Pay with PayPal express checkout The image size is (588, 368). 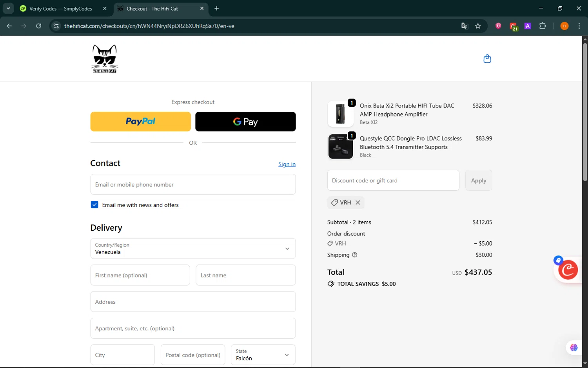(140, 122)
